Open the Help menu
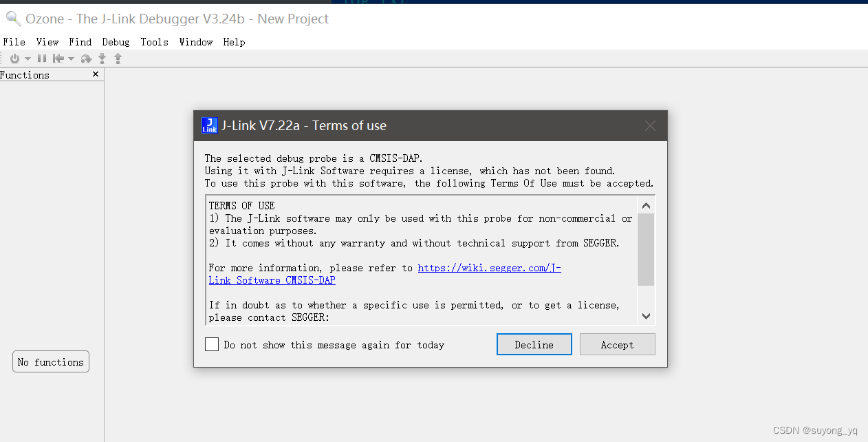 [235, 42]
